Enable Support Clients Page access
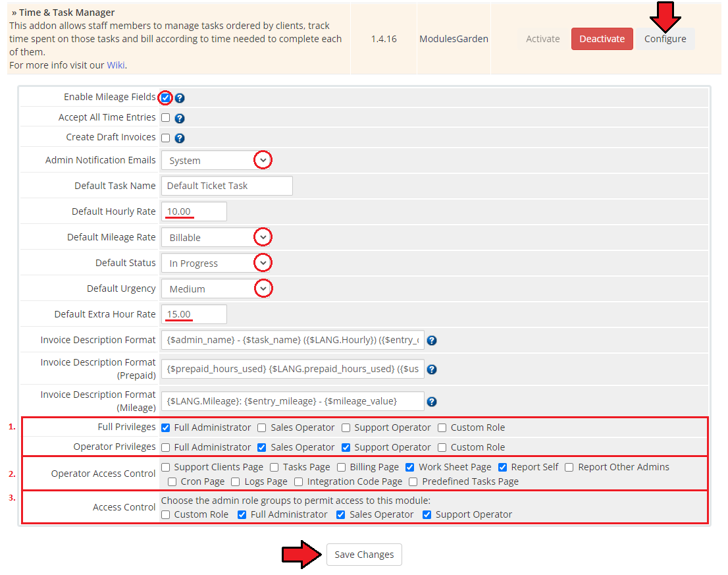This screenshot has width=728, height=575. 166,467
